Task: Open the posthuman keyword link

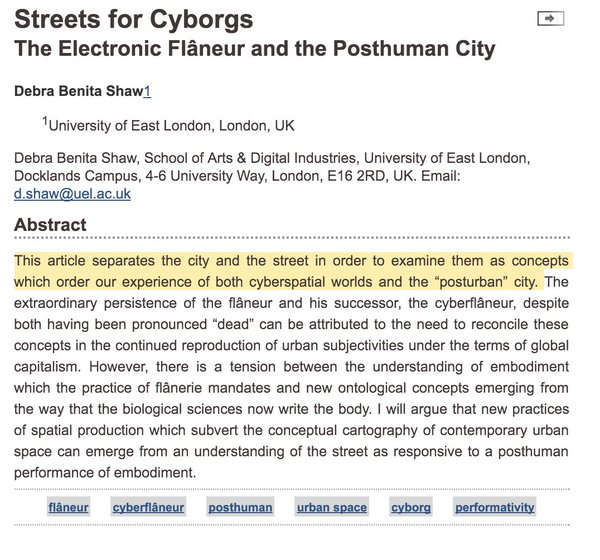Action: click(x=240, y=507)
